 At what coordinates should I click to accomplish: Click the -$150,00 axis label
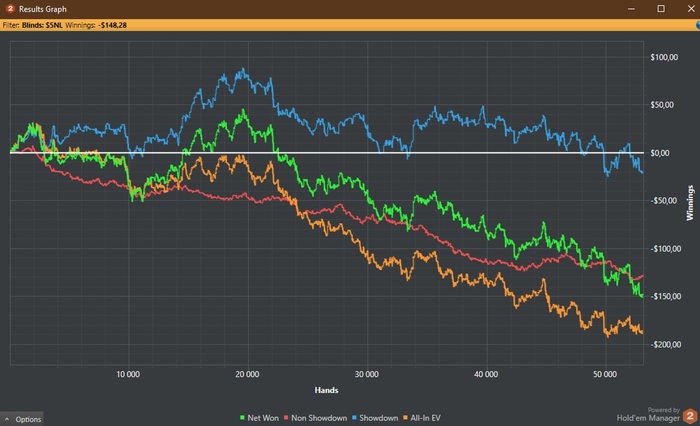click(666, 297)
